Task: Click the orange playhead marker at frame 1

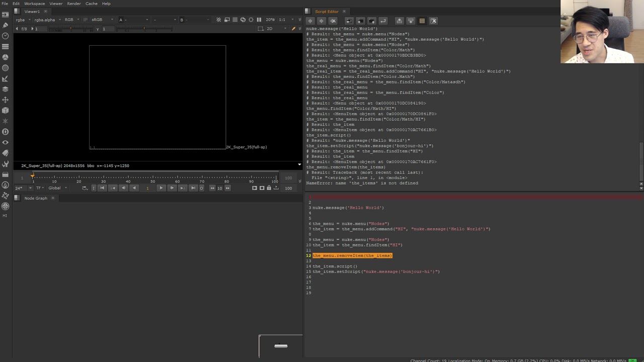Action: 33,175
